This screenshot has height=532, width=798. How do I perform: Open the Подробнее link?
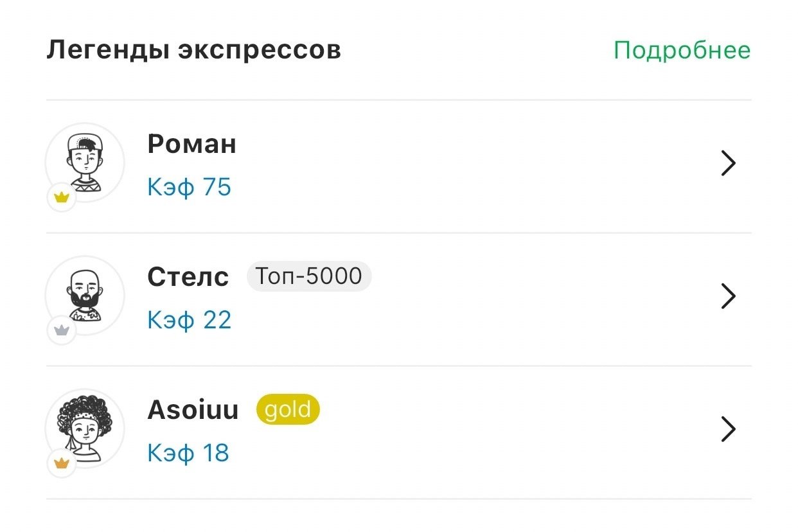pyautogui.click(x=682, y=50)
